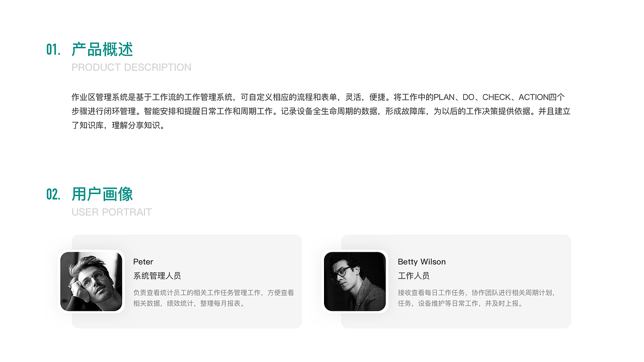Select the 用户画像 heading

tap(102, 194)
